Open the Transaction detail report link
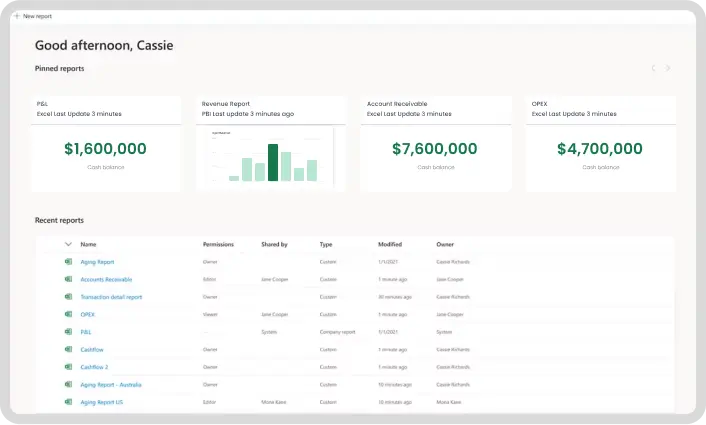Image resolution: width=706 pixels, height=425 pixels. pos(111,297)
